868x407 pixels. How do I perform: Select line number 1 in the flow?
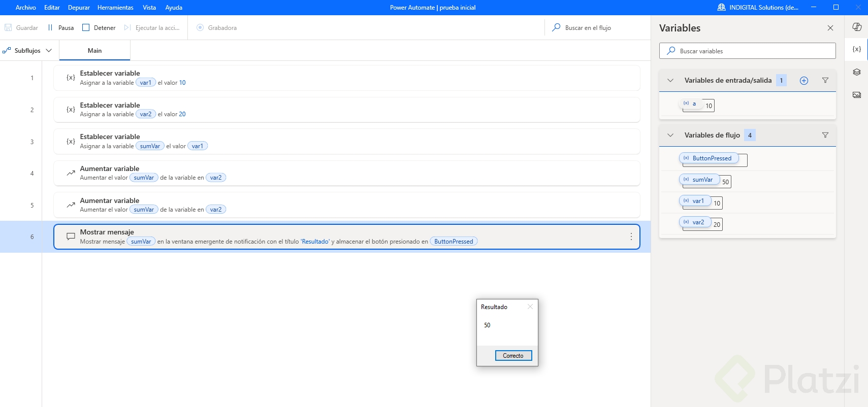pos(32,78)
